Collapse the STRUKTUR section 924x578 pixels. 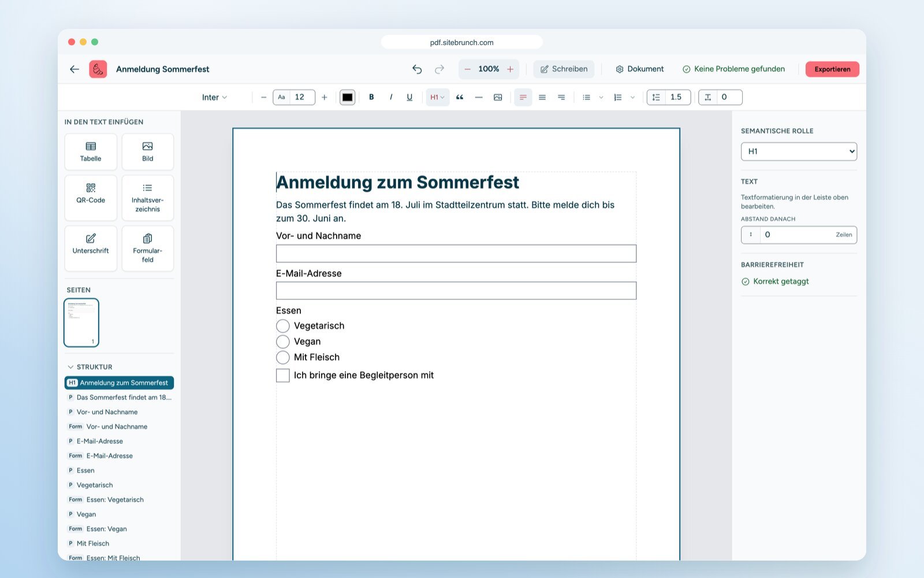click(x=90, y=367)
